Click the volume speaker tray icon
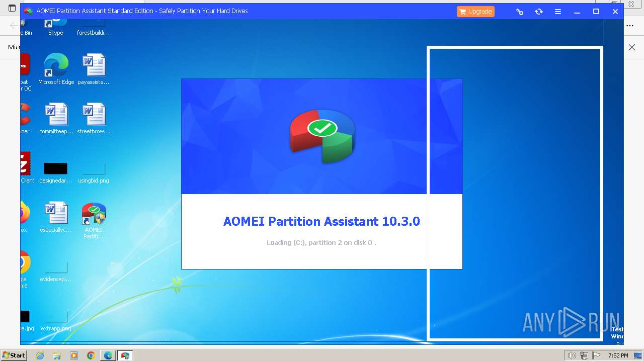 pyautogui.click(x=572, y=355)
